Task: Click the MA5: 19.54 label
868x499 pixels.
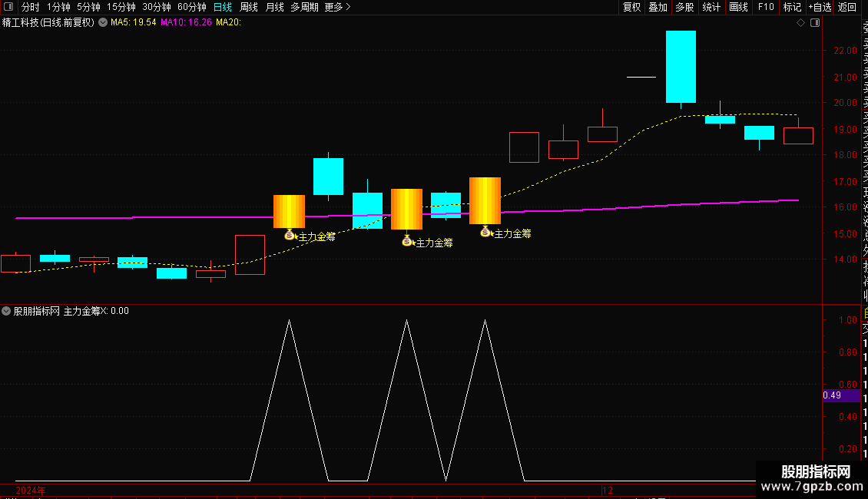Action: click(134, 22)
